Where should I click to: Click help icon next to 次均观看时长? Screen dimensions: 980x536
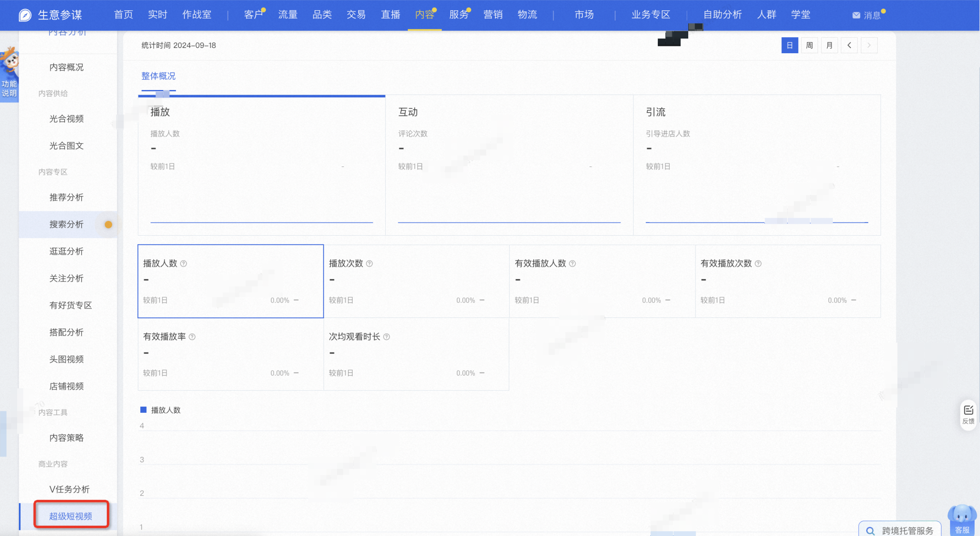387,337
